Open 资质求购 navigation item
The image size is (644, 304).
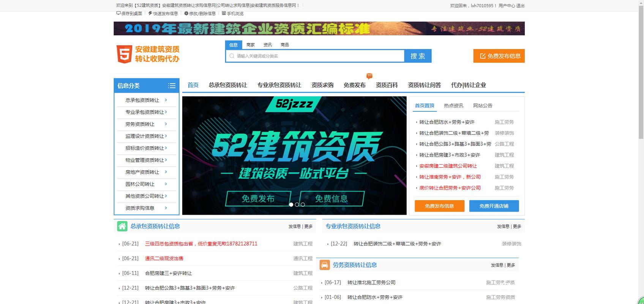point(322,85)
